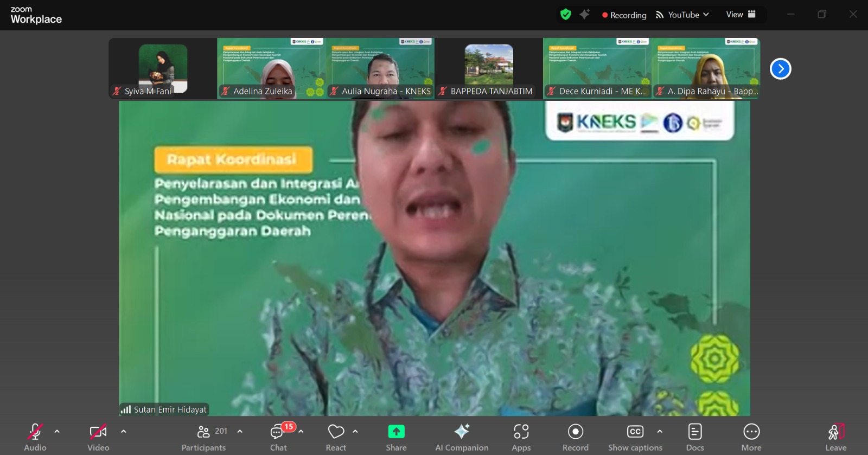Image resolution: width=868 pixels, height=455 pixels.
Task: Click the React heart icon
Action: [336, 437]
